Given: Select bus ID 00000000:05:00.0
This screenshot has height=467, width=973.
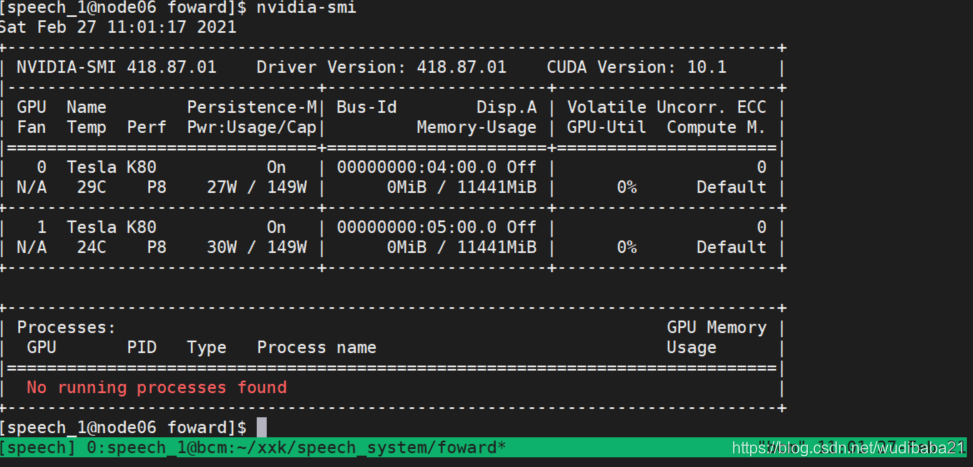Looking at the screenshot, I should point(416,227).
